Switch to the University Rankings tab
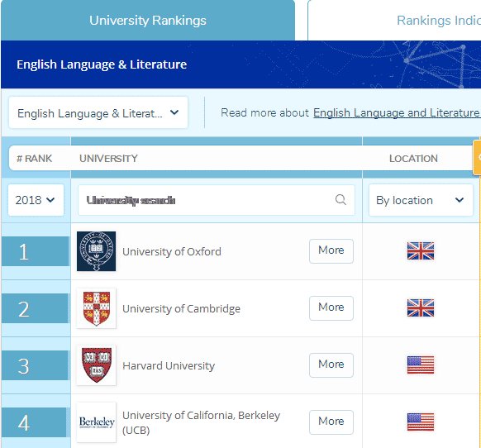481x448 pixels. click(148, 21)
